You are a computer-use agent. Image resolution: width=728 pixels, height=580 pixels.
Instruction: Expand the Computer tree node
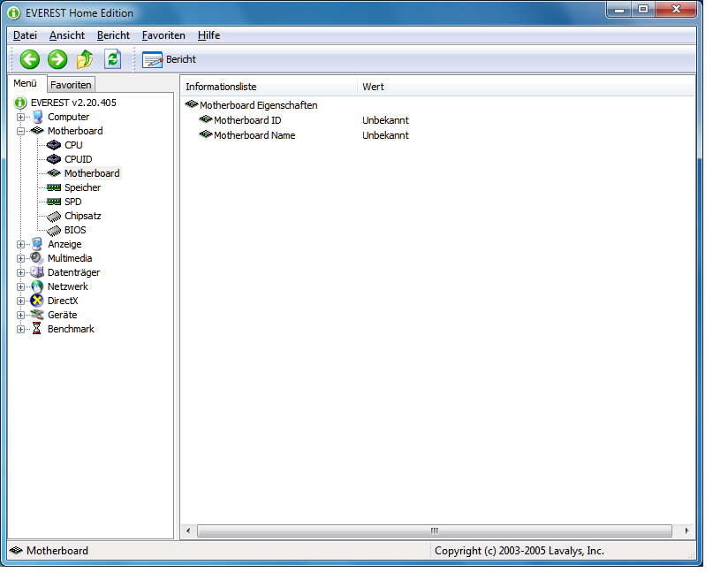20,117
